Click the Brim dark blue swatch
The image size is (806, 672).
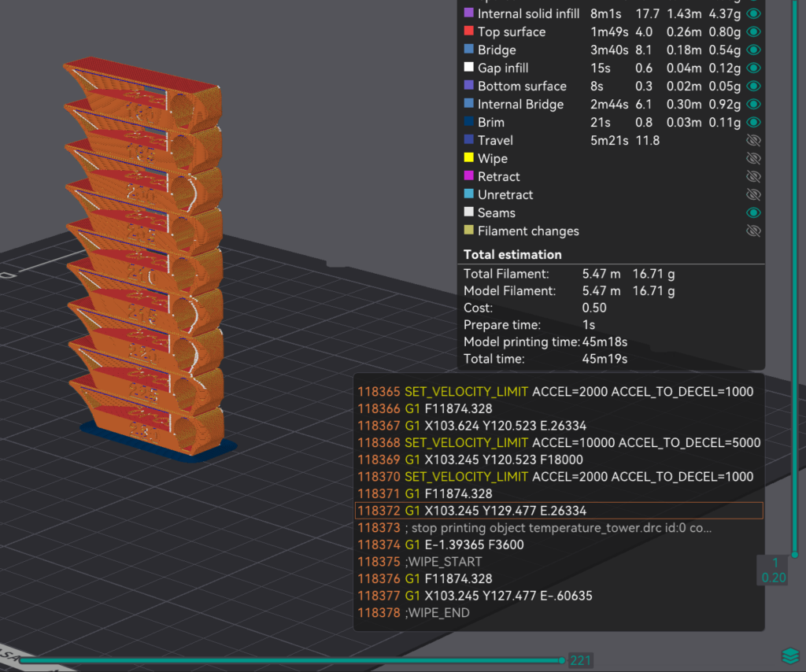[469, 121]
